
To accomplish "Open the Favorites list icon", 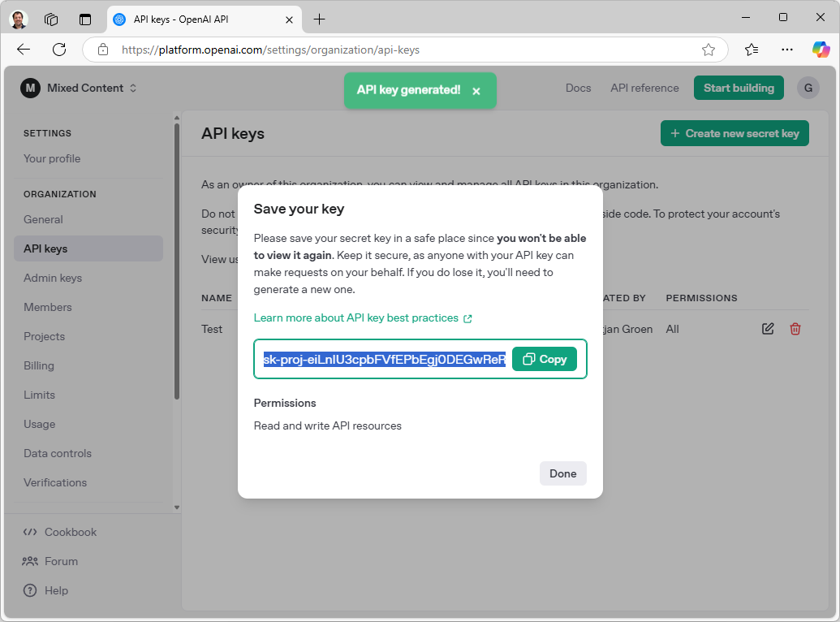I will pyautogui.click(x=751, y=50).
